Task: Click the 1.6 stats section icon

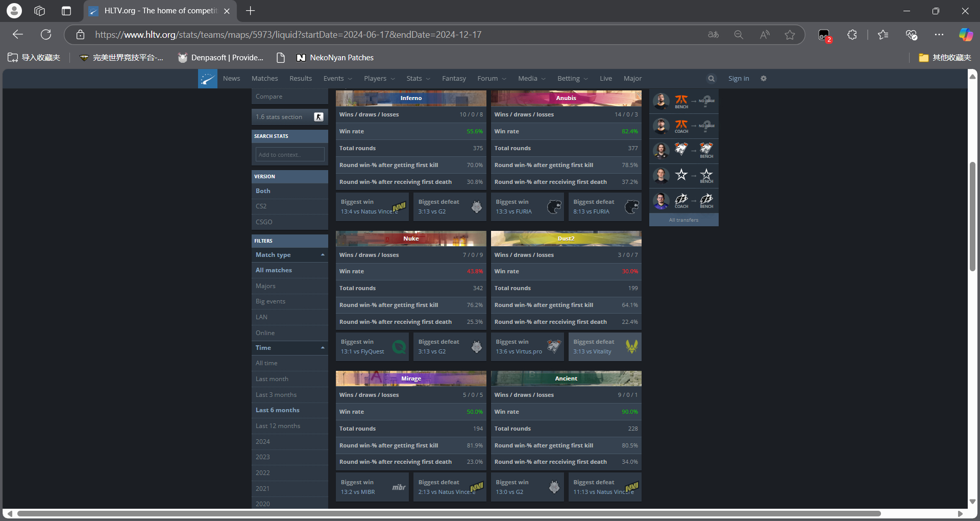Action: coord(318,117)
